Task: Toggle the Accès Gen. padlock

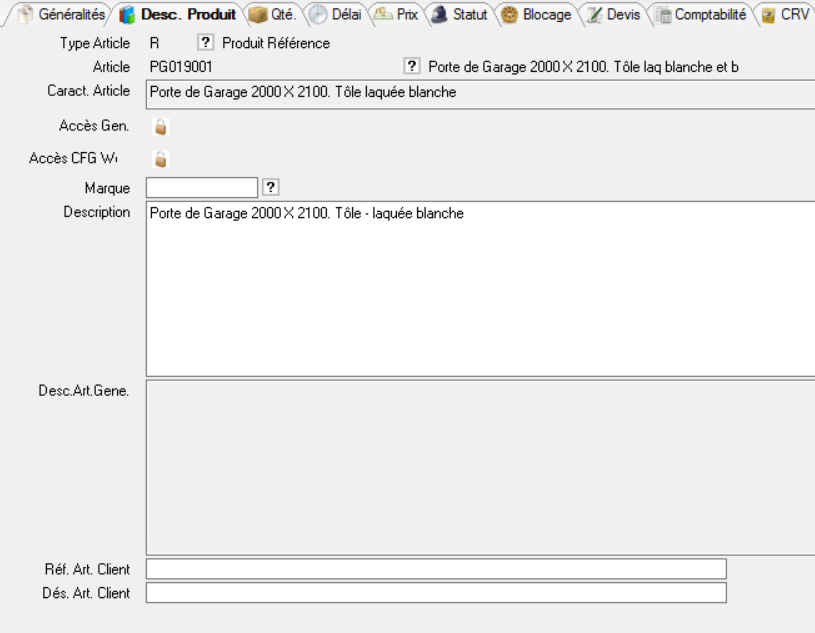Action: pyautogui.click(x=160, y=127)
